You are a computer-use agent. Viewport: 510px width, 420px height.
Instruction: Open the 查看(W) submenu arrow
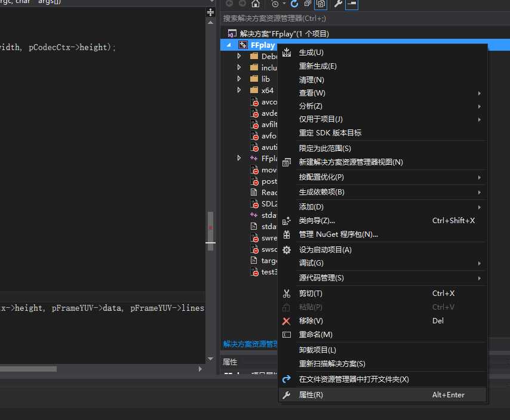click(480, 93)
